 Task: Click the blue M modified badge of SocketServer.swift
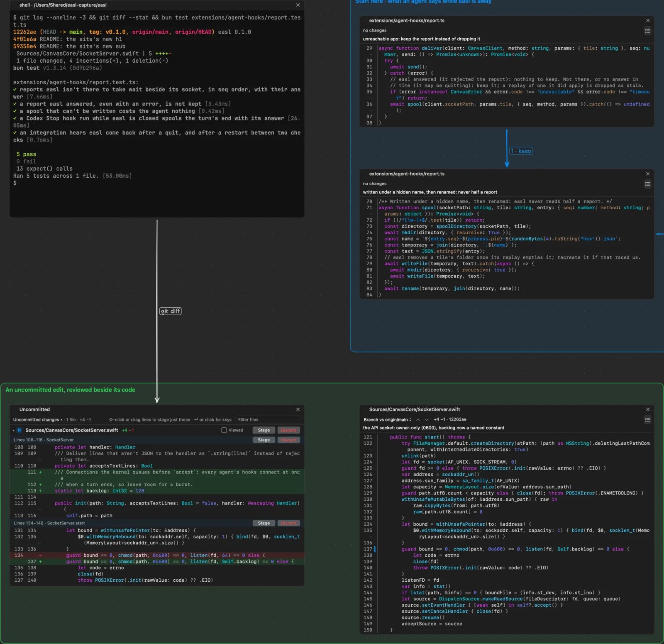[x=20, y=430]
